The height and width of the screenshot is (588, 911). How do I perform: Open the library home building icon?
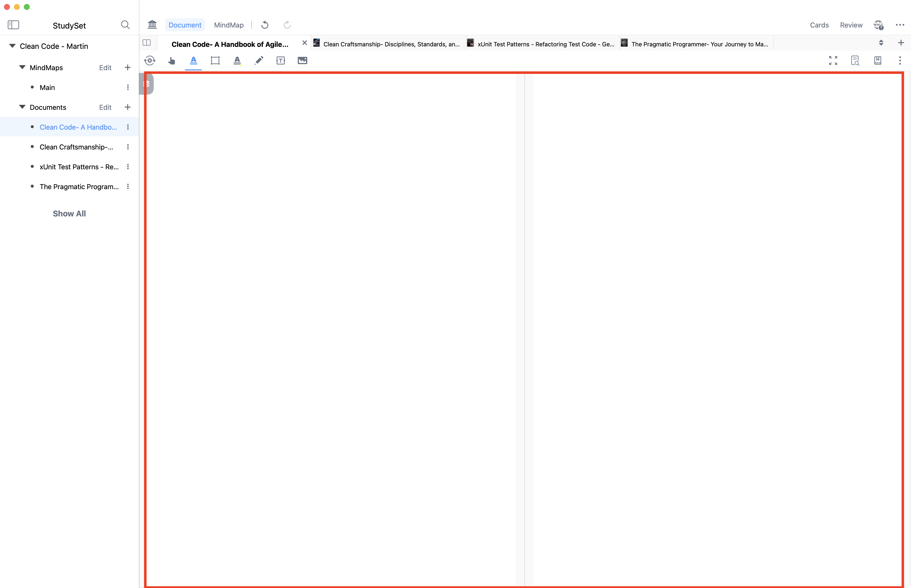pyautogui.click(x=152, y=25)
